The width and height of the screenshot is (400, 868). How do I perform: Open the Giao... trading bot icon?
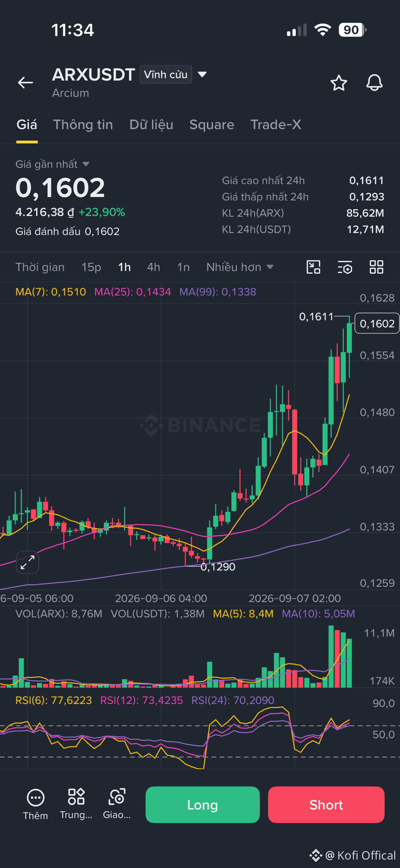pyautogui.click(x=117, y=797)
